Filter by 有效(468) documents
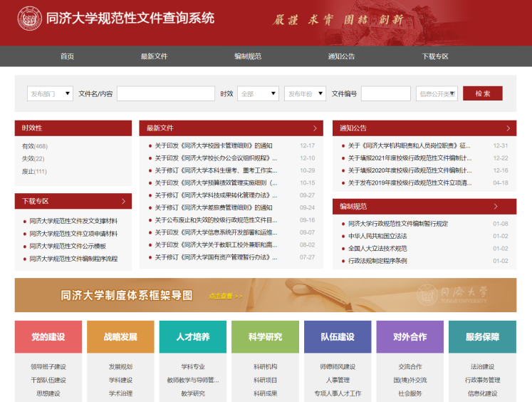 pyautogui.click(x=35, y=146)
